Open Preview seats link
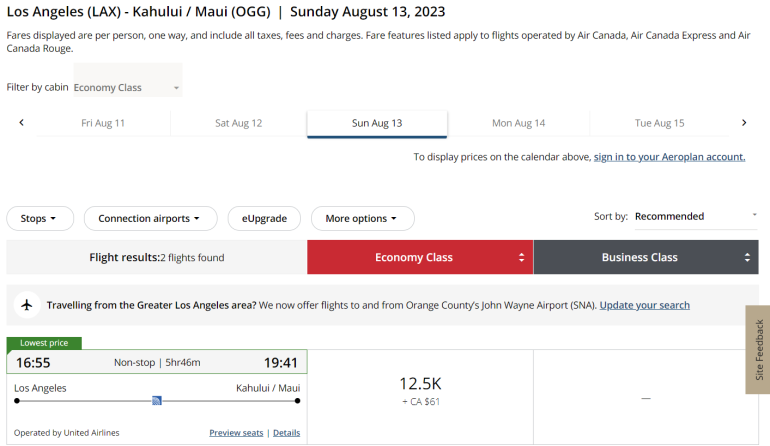Image resolution: width=770 pixels, height=446 pixels. [236, 433]
